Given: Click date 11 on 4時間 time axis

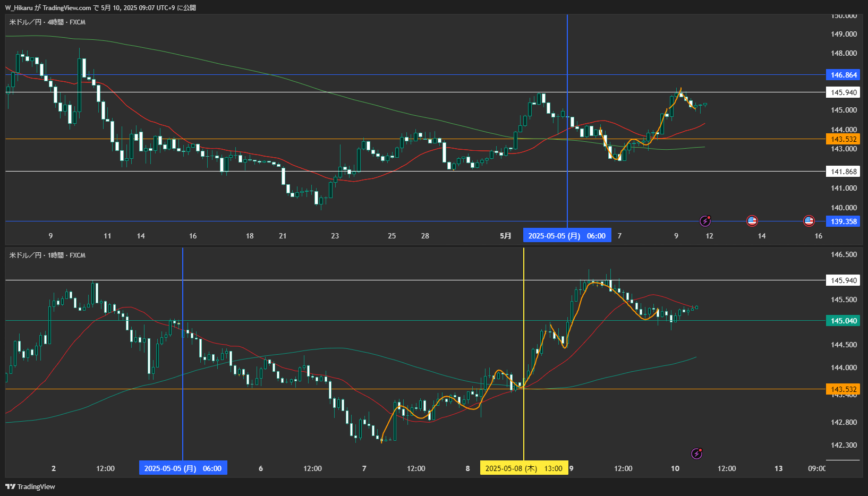Looking at the screenshot, I should 107,236.
